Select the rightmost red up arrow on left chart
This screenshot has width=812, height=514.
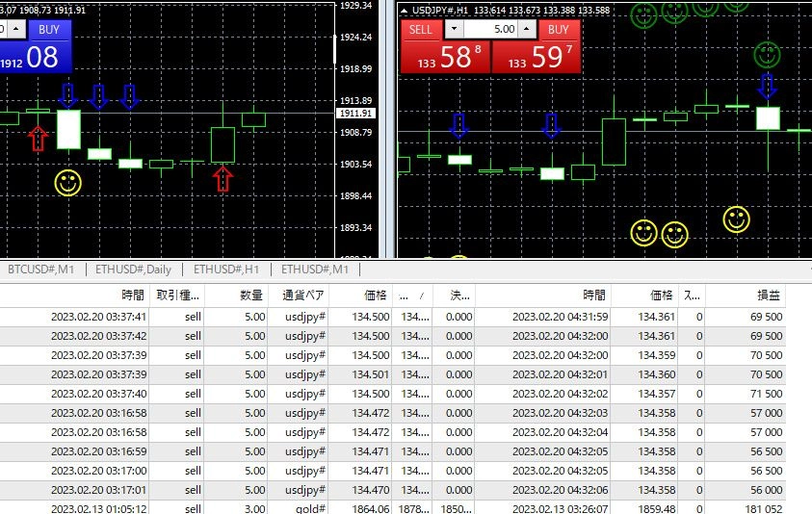click(x=223, y=178)
